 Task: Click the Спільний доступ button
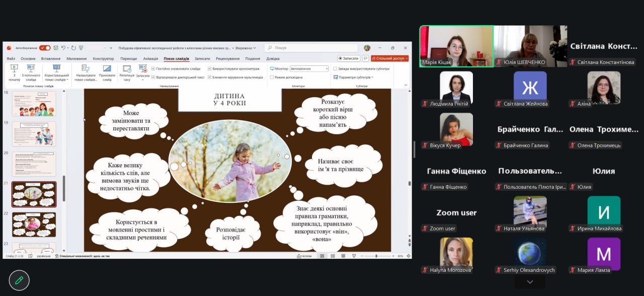click(x=389, y=58)
